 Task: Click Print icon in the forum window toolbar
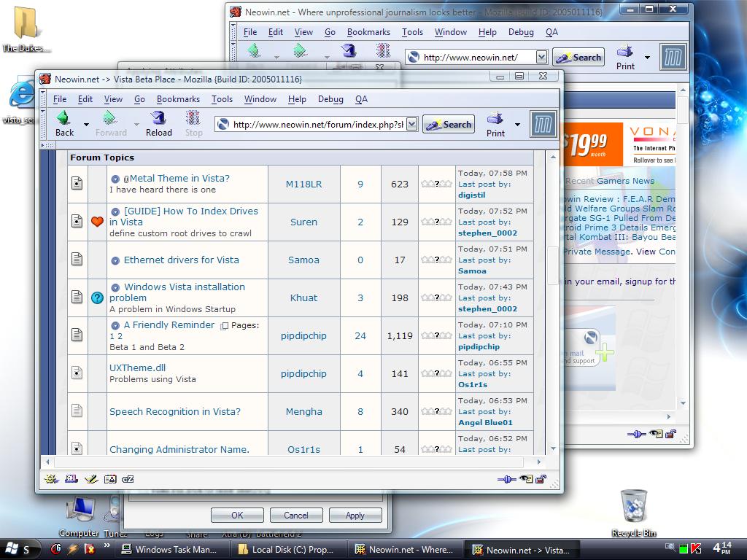pos(495,122)
